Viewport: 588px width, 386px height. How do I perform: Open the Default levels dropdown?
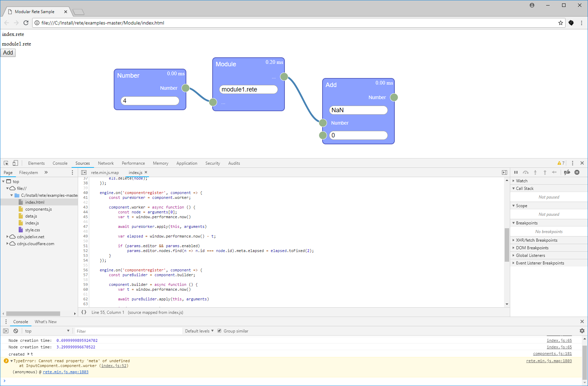199,331
